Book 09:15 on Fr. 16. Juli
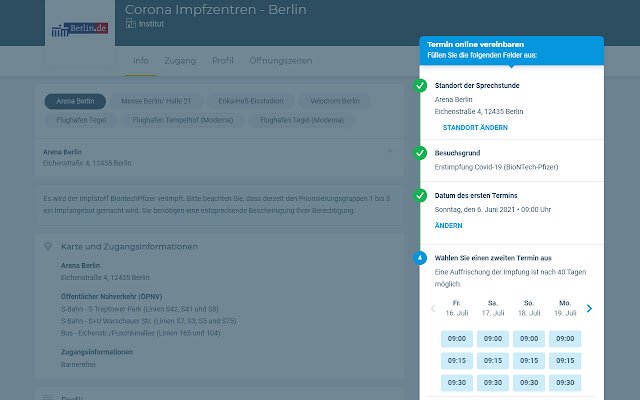The width and height of the screenshot is (640, 400). tap(457, 361)
